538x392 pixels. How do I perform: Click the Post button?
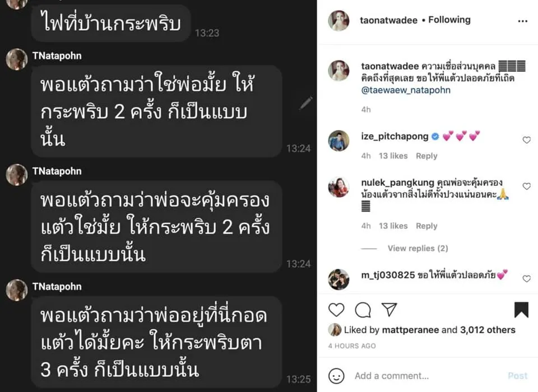[x=517, y=376]
